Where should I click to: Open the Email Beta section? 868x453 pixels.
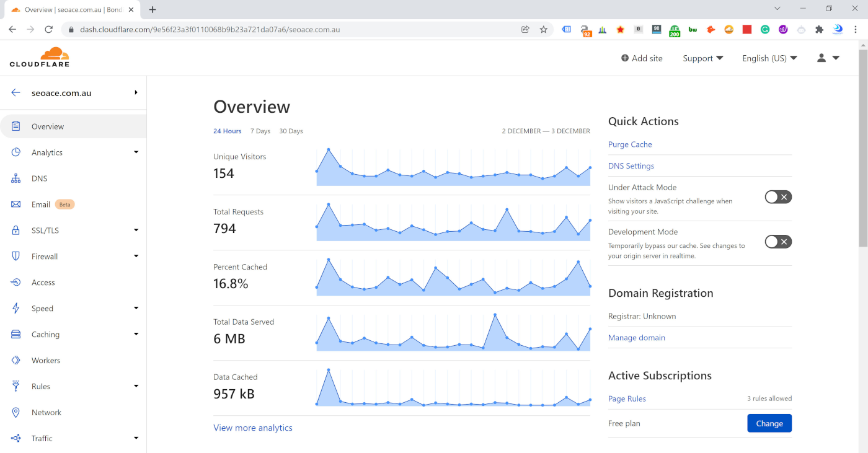16,204
